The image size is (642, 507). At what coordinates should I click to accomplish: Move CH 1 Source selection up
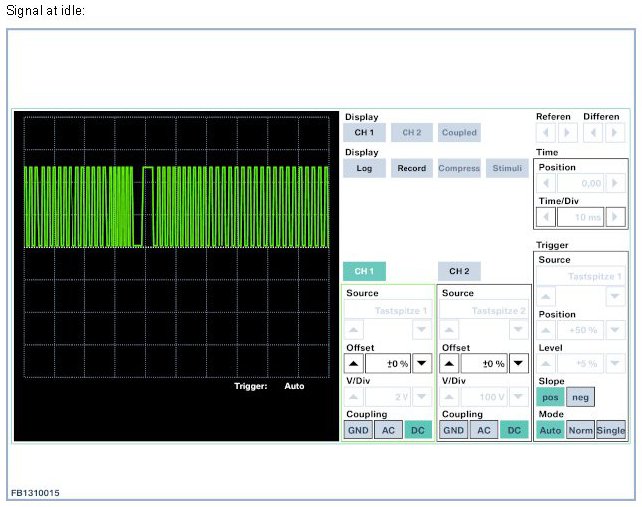pos(353,330)
